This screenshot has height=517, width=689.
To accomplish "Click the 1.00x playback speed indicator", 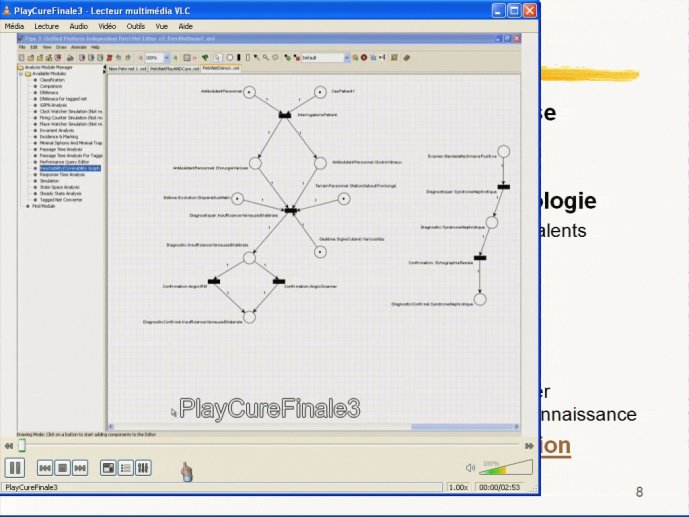I will pos(458,488).
